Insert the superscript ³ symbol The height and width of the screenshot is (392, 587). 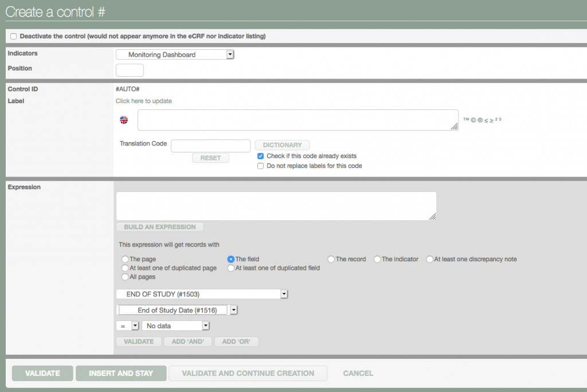(500, 119)
